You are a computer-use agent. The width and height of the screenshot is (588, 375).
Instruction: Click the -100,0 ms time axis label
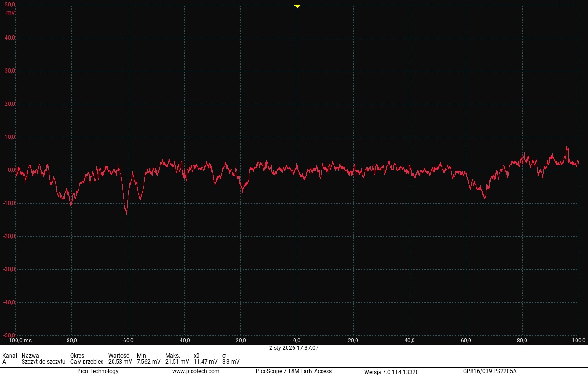pyautogui.click(x=19, y=341)
